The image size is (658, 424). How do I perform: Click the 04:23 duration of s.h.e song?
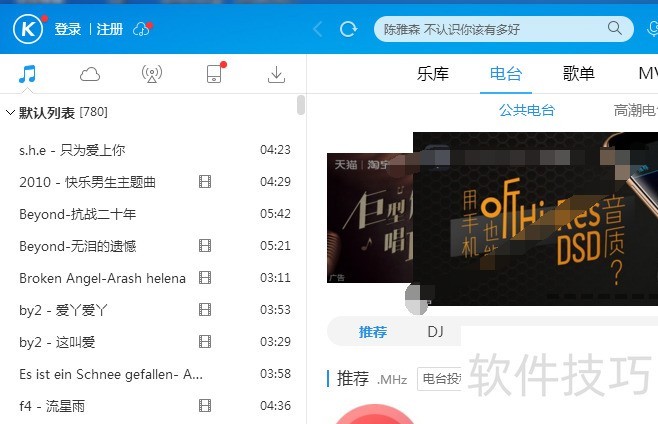[275, 150]
